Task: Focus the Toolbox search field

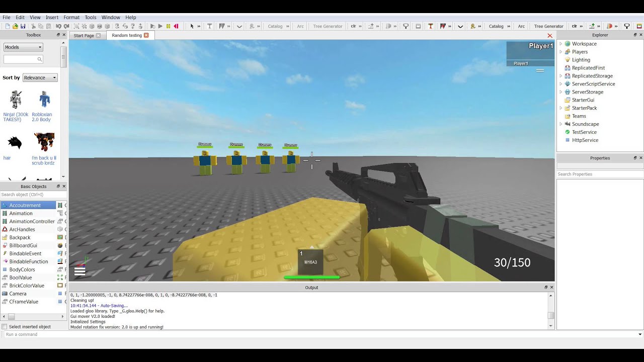Action: [23, 59]
